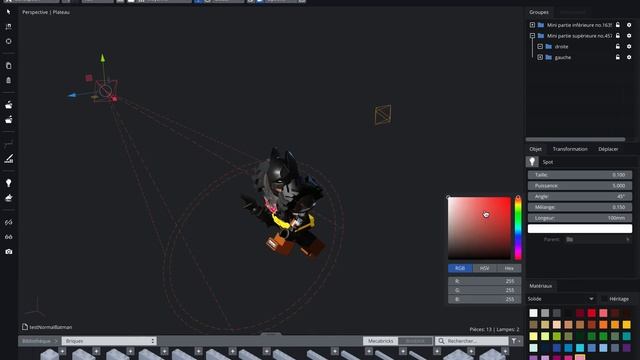Click the folder icon of the gauche group
The image size is (640, 360).
click(549, 57)
